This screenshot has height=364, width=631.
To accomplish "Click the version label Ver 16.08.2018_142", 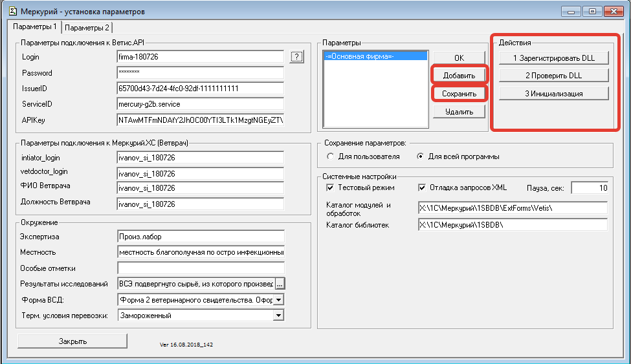I will click(x=186, y=345).
